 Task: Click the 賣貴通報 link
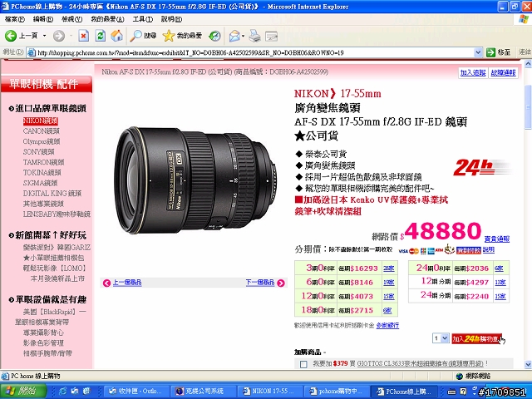497,239
